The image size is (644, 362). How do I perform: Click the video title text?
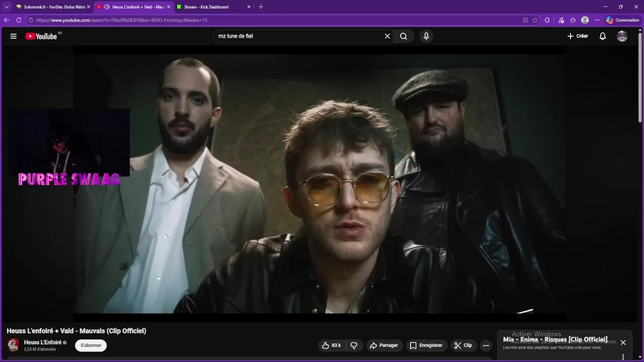coord(76,331)
